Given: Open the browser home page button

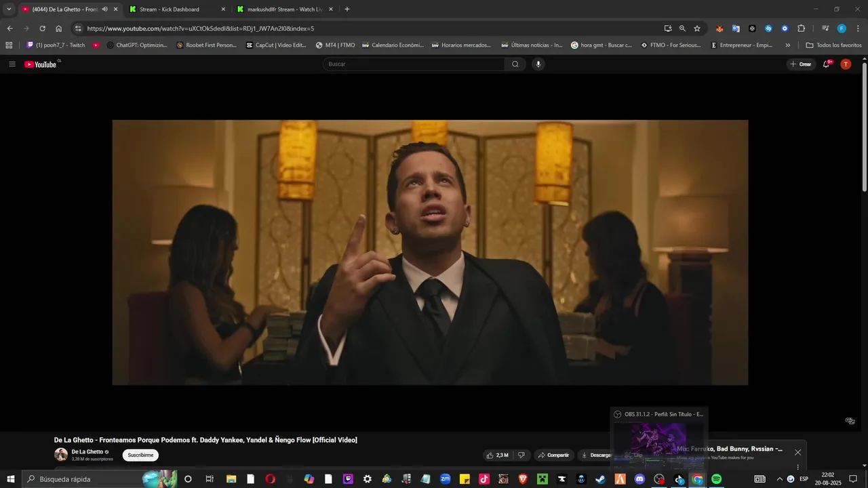Looking at the screenshot, I should point(59,28).
